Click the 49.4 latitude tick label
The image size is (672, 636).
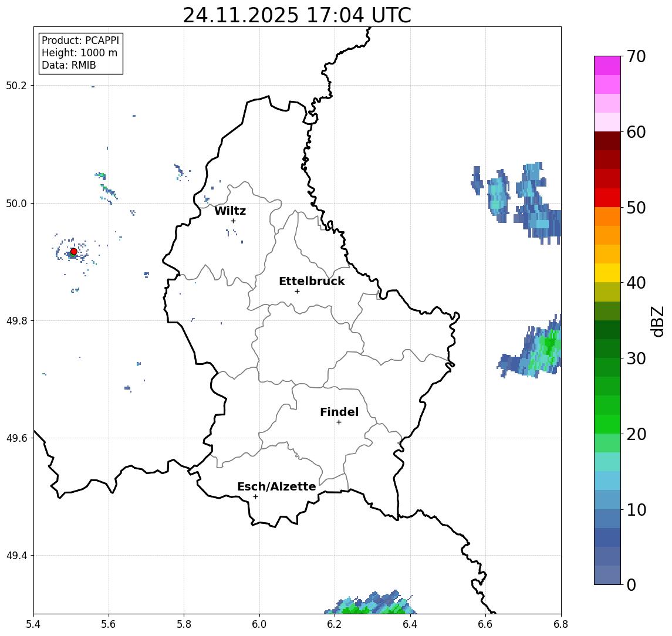click(16, 556)
